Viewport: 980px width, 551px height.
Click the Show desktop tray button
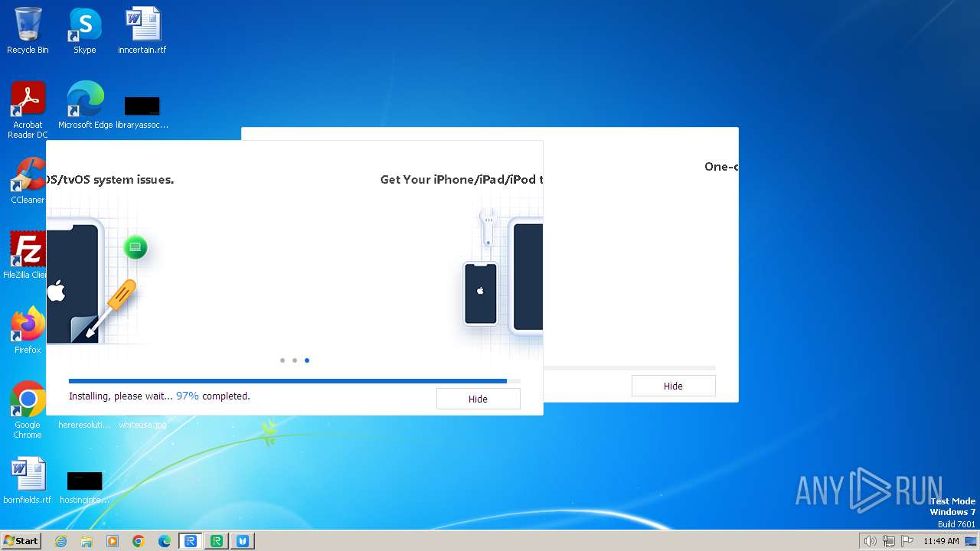click(x=972, y=541)
